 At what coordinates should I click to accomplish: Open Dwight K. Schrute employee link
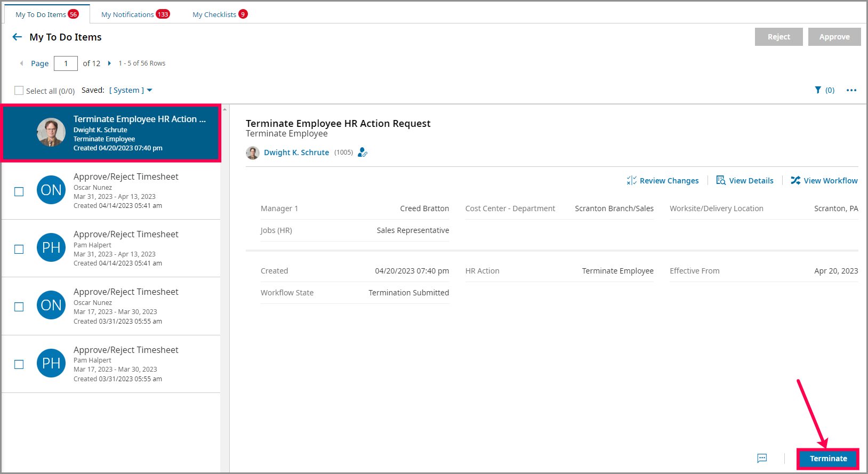[296, 152]
